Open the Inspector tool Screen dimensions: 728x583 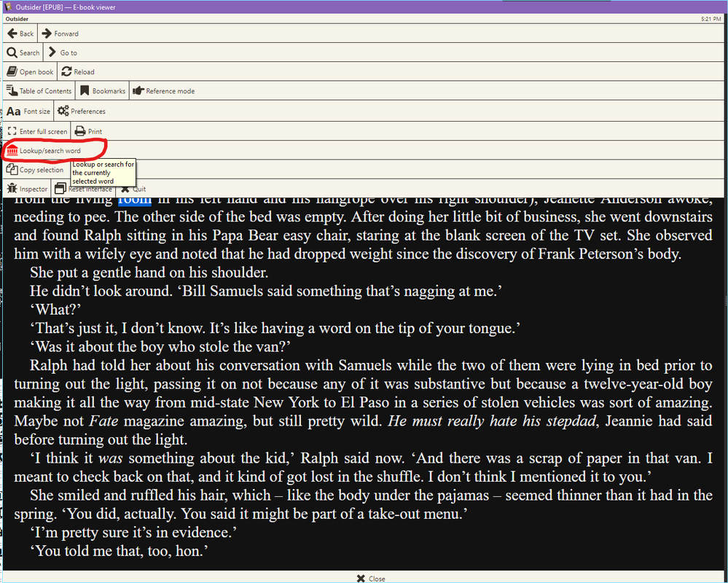27,189
